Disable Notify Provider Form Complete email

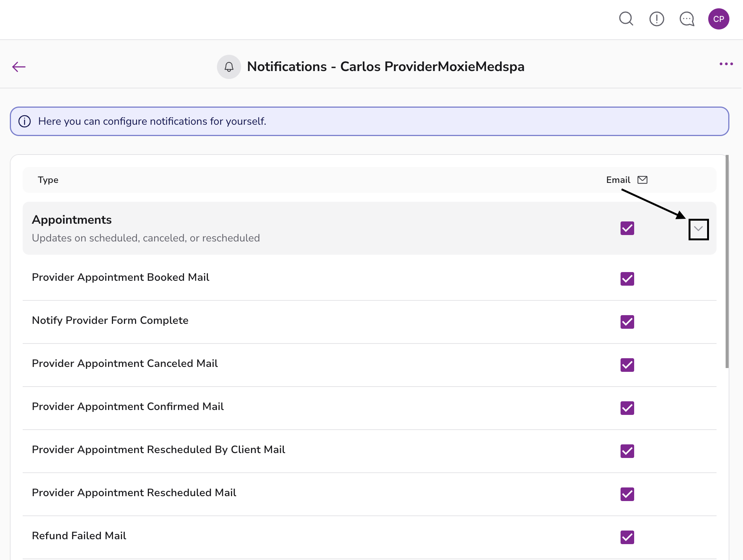(x=627, y=322)
